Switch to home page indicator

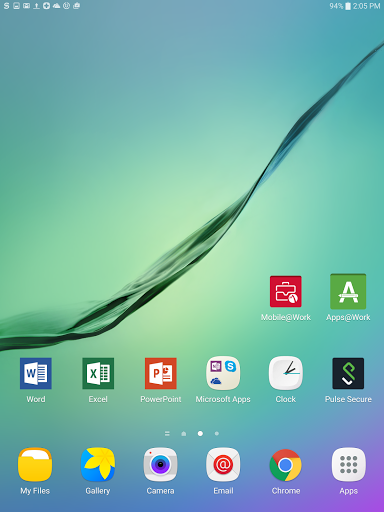[184, 434]
